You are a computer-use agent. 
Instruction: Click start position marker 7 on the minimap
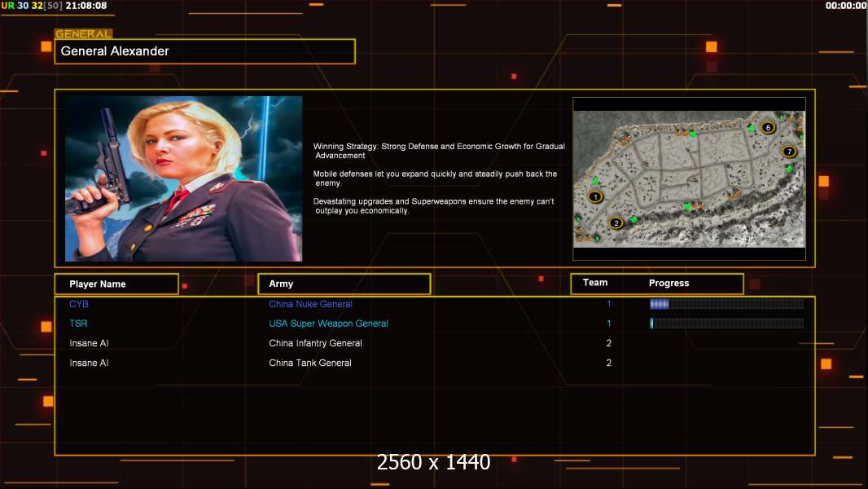coord(789,152)
